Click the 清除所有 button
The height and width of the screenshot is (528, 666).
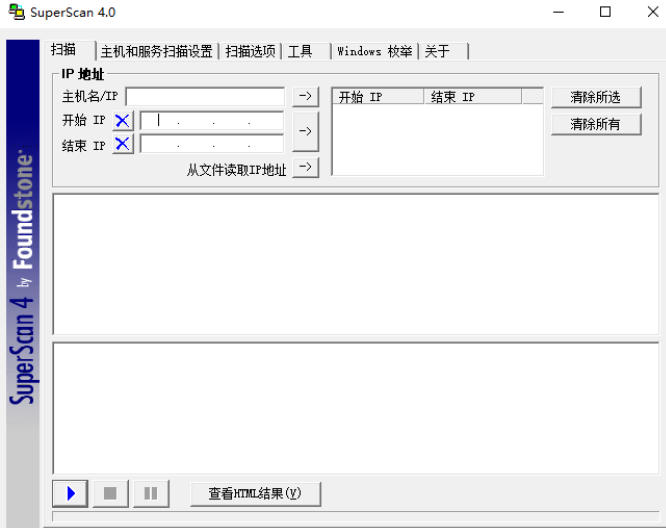596,124
